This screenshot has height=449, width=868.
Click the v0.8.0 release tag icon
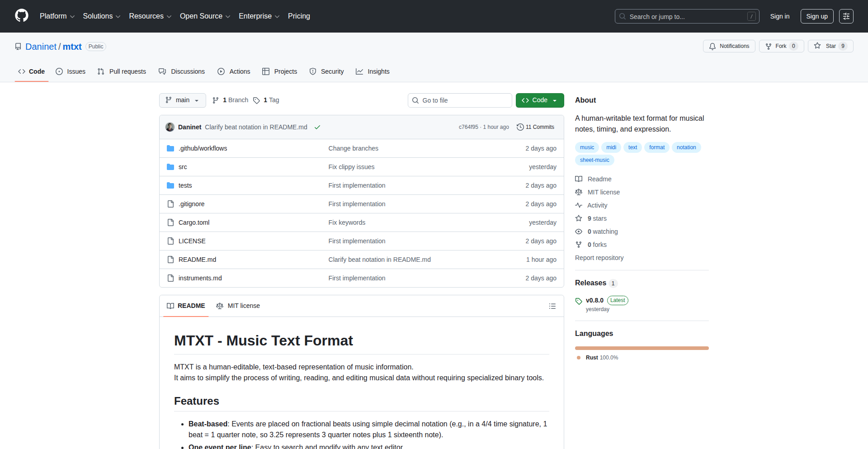[579, 301]
